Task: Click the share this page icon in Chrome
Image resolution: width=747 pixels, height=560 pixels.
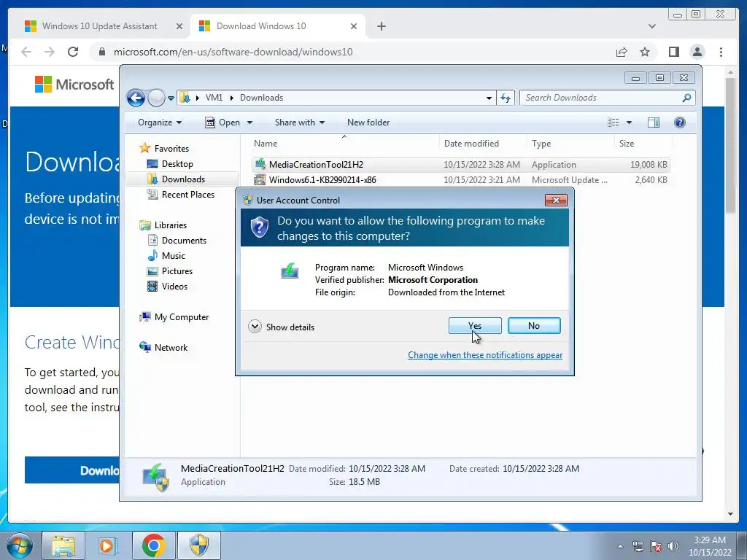Action: 622,52
